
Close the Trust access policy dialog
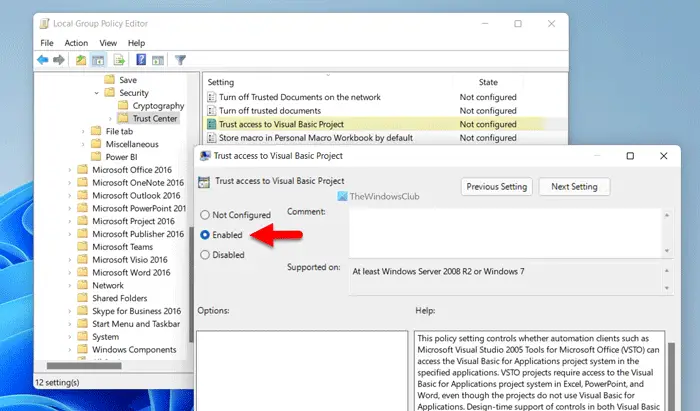point(663,156)
